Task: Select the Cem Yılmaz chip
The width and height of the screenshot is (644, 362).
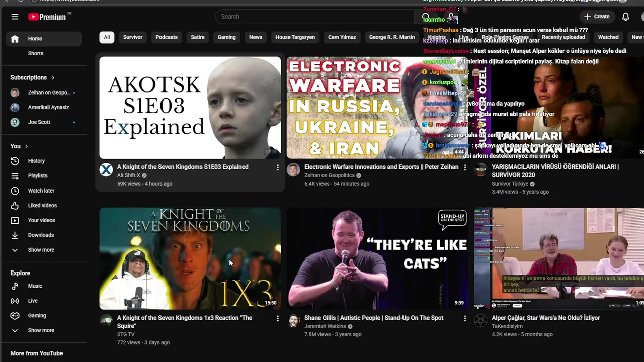Action: click(x=342, y=37)
